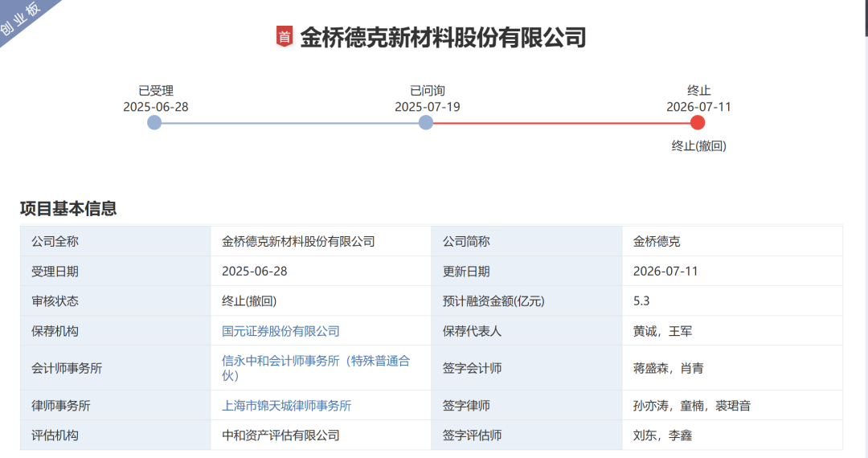Click the 保荐代表人 label cell
Screen dimensions: 868x458
pyautogui.click(x=526, y=331)
